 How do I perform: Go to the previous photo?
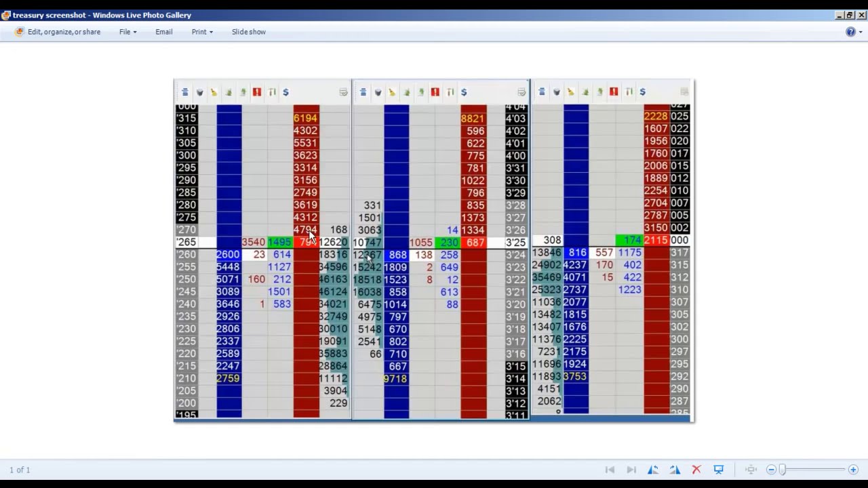(x=610, y=470)
